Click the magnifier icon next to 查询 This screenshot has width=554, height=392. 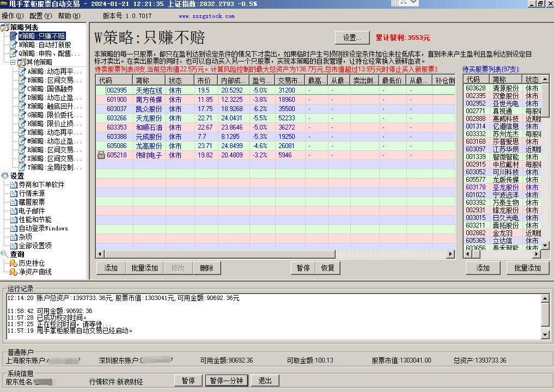5,254
